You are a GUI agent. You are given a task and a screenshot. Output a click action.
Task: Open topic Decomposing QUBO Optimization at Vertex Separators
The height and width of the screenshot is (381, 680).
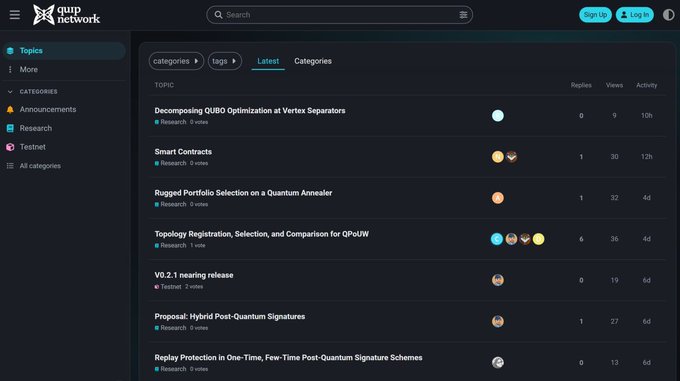pyautogui.click(x=250, y=111)
